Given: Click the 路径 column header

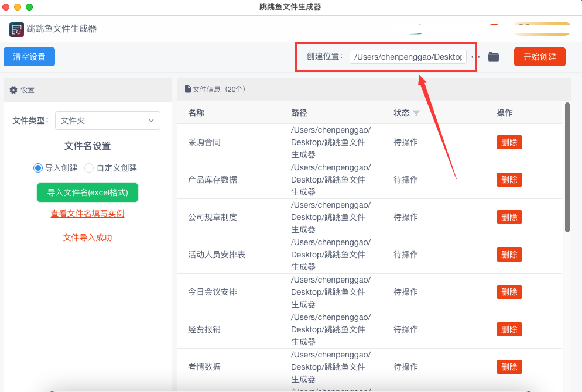Looking at the screenshot, I should [x=299, y=113].
